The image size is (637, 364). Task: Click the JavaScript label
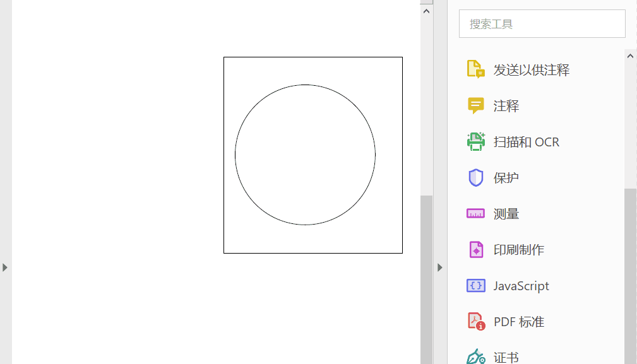[x=521, y=286]
